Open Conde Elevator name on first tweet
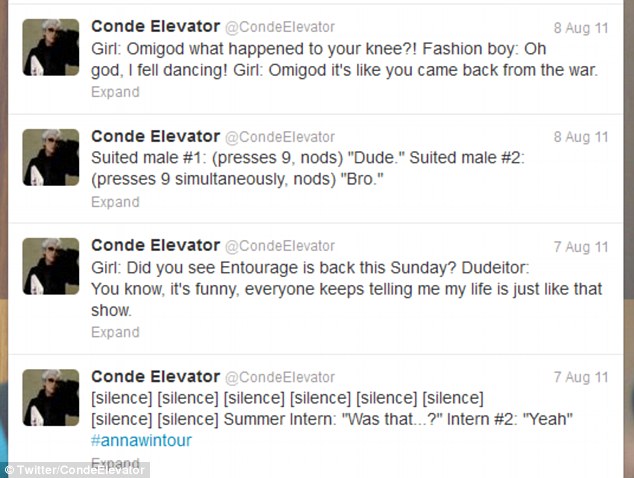Viewport: 634px width, 478px height. pos(155,26)
